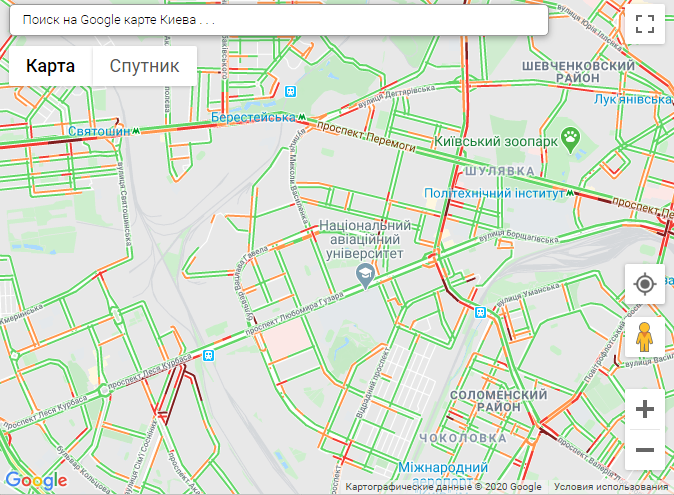Open the Святошин metro station label
The height and width of the screenshot is (495, 674).
click(x=99, y=131)
